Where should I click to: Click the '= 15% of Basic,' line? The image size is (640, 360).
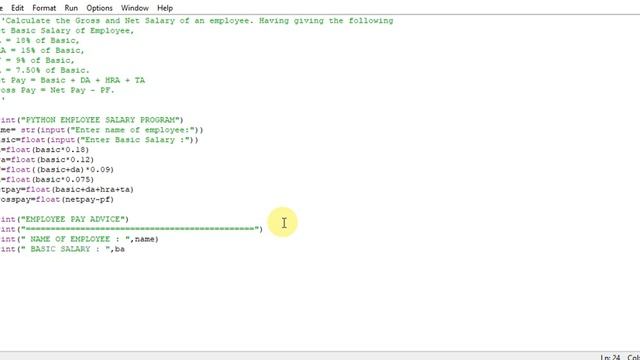(42, 50)
